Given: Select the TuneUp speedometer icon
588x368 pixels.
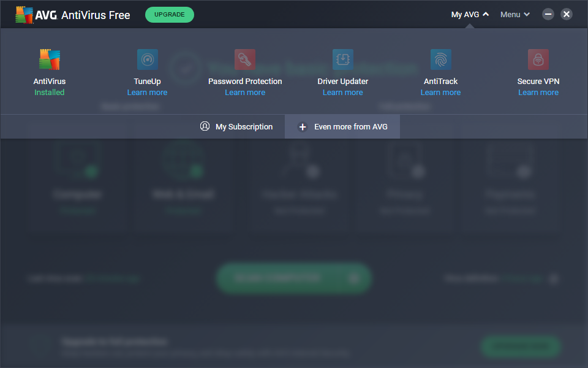Looking at the screenshot, I should pyautogui.click(x=148, y=59).
